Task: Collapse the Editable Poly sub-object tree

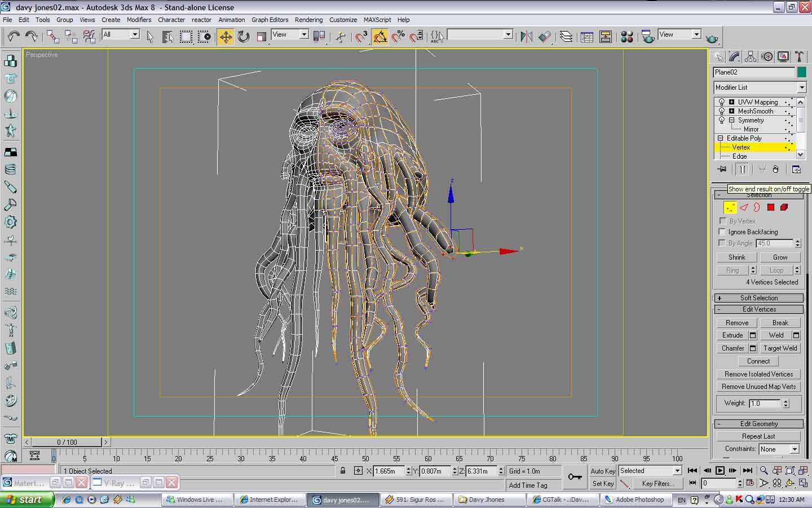Action: [720, 138]
